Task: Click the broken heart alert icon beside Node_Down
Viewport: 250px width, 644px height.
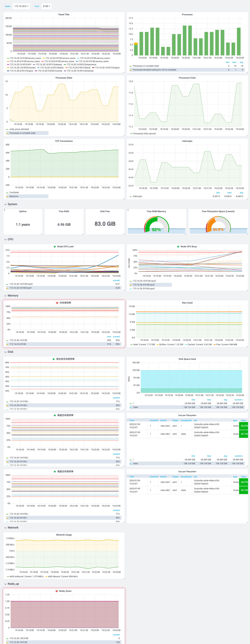Action: pyautogui.click(x=57, y=591)
